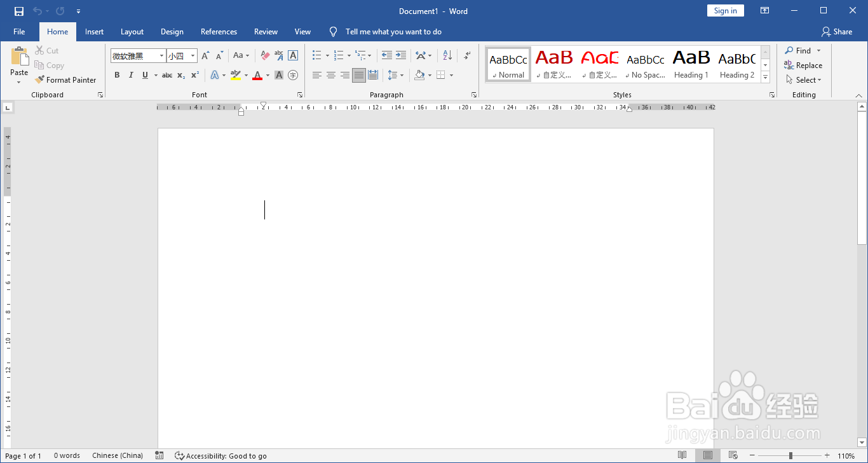Open ribbon display options
The width and height of the screenshot is (868, 463).
(x=765, y=11)
